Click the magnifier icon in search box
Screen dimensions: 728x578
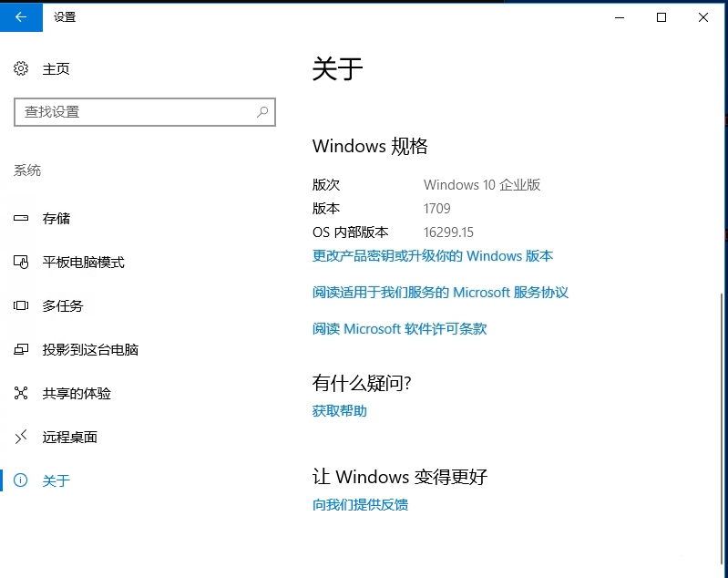coord(262,112)
